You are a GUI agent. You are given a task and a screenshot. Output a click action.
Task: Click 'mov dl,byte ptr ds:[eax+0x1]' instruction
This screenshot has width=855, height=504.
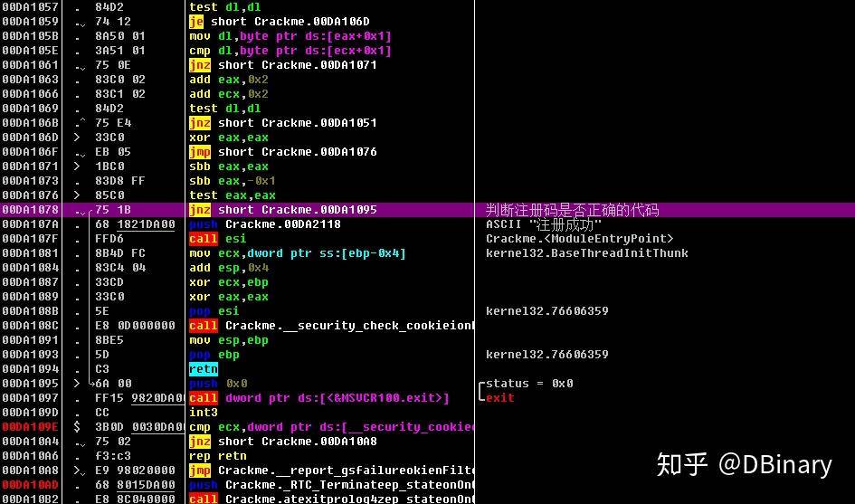pos(290,36)
